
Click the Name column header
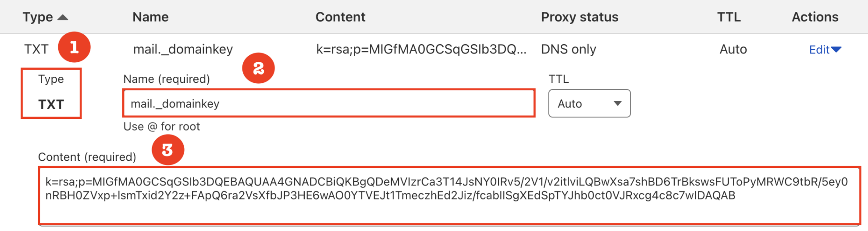[x=150, y=17]
